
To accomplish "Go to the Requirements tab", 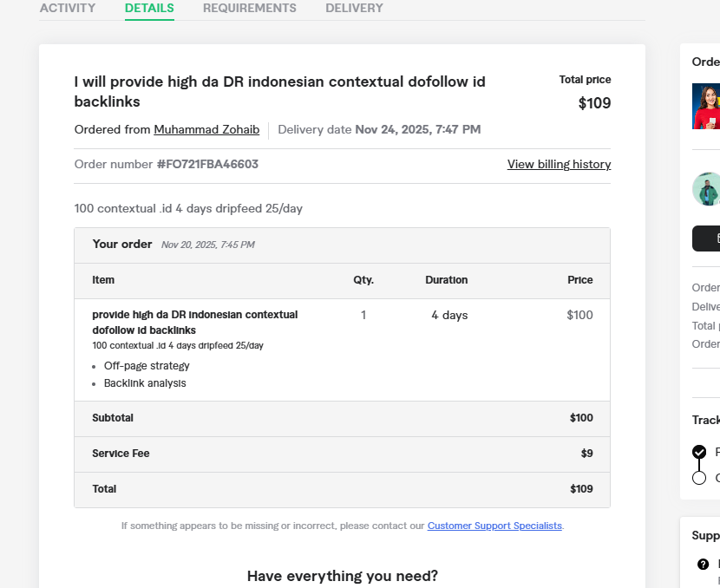I will [250, 9].
